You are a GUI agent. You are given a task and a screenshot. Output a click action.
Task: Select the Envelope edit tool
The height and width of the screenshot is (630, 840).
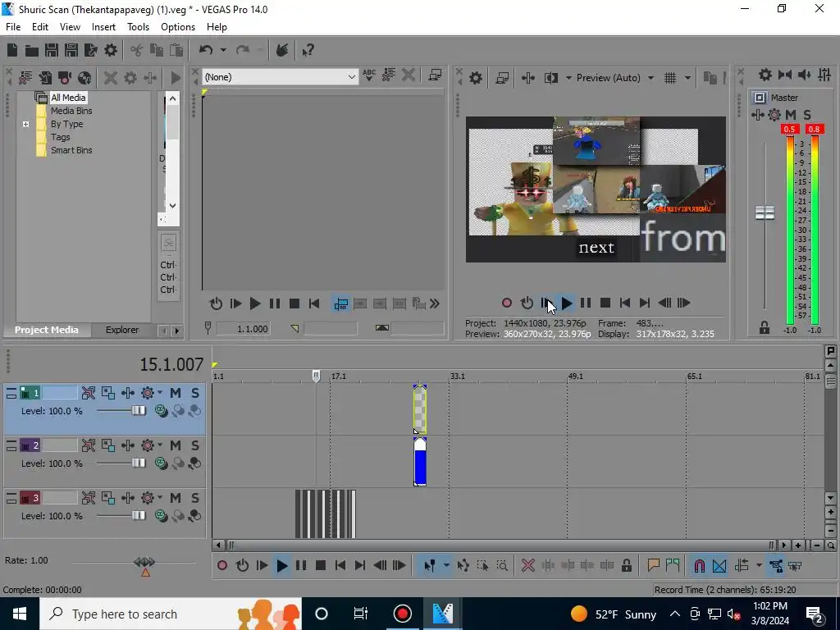[463, 566]
